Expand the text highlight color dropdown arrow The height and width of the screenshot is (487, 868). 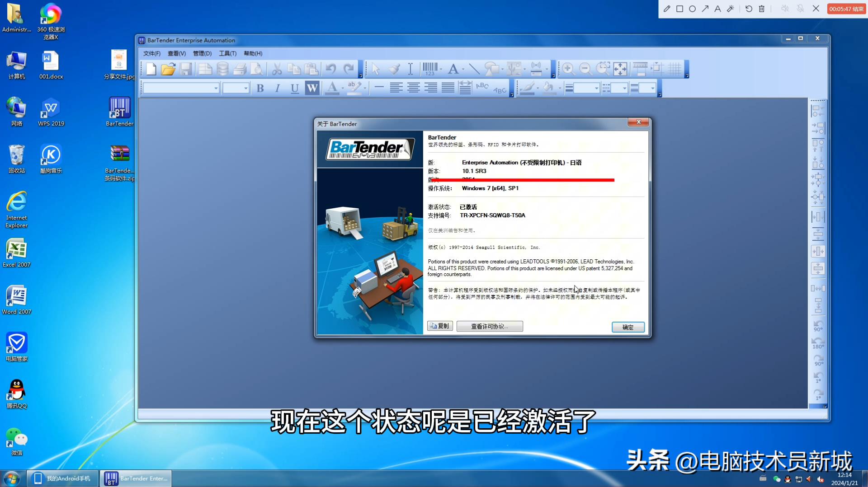[x=365, y=88]
